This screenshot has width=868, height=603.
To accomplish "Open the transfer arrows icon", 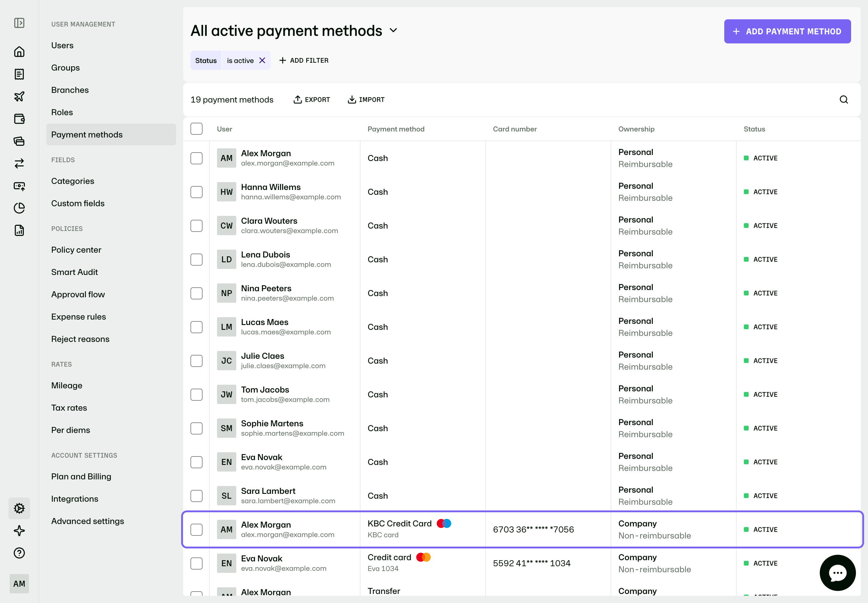I will click(19, 163).
